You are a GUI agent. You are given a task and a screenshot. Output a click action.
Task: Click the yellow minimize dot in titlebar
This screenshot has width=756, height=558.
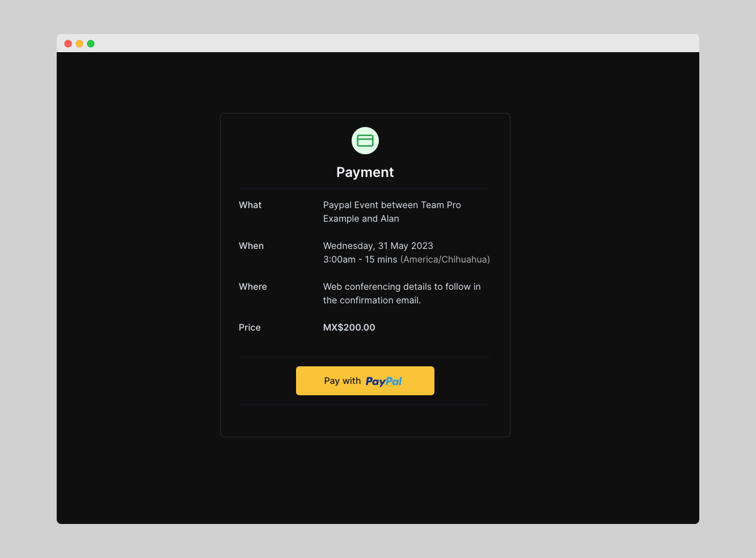(79, 43)
